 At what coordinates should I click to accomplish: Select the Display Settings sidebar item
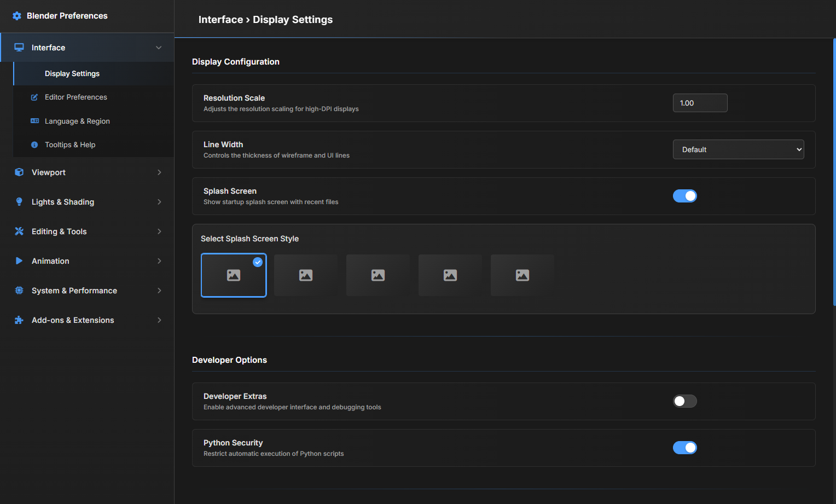point(94,74)
